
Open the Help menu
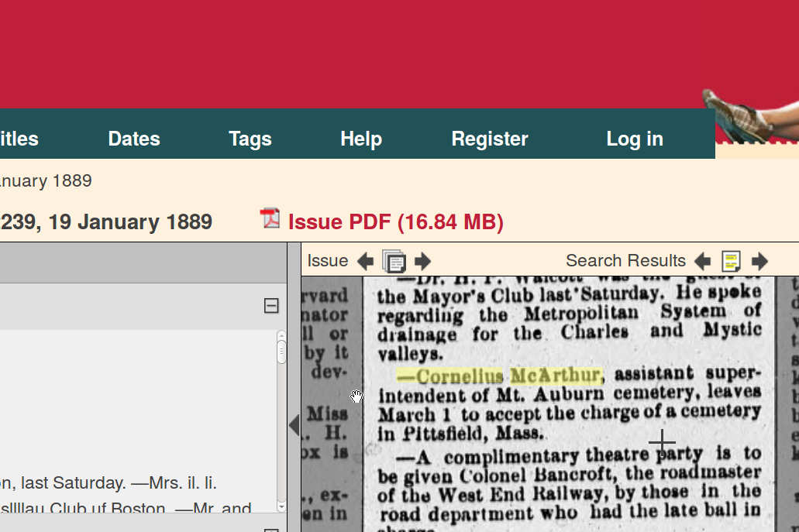361,139
